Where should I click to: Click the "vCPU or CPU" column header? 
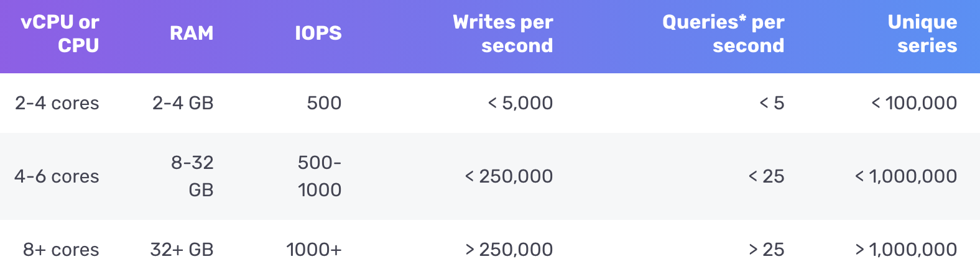tap(60, 34)
